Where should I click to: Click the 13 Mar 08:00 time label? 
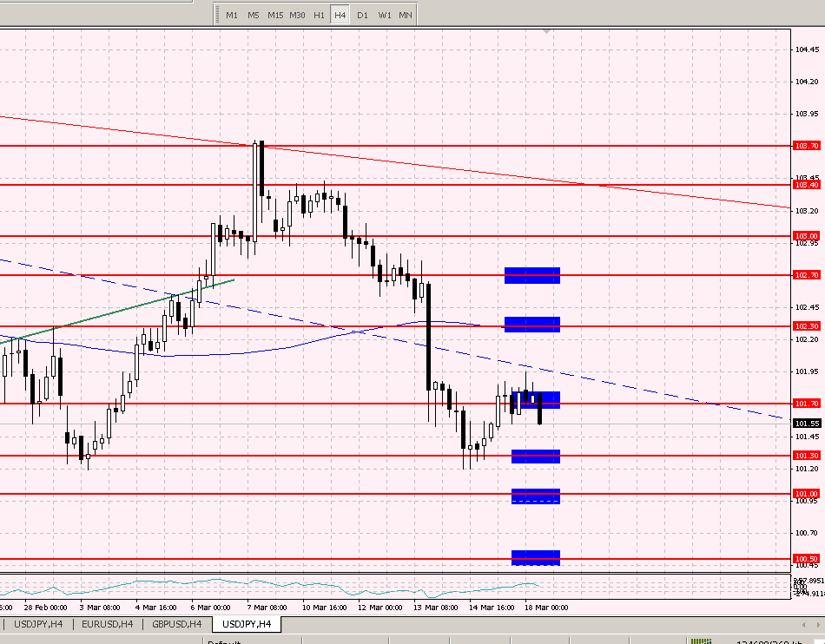436,608
